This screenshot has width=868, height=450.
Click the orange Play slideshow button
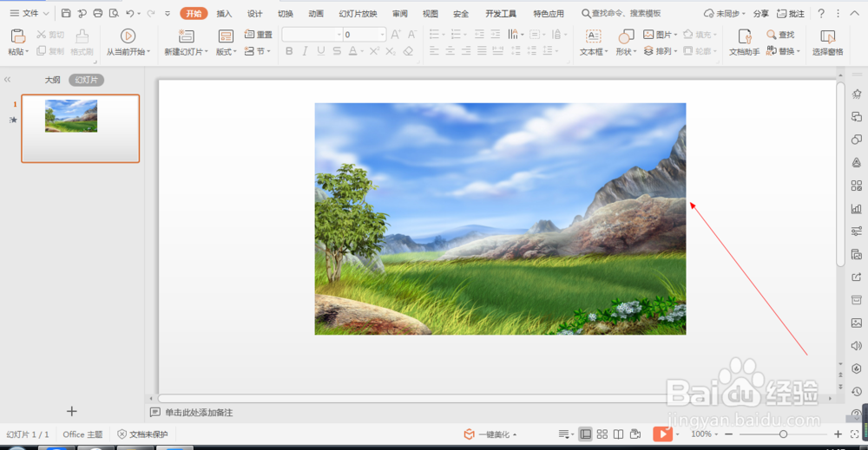pos(662,434)
